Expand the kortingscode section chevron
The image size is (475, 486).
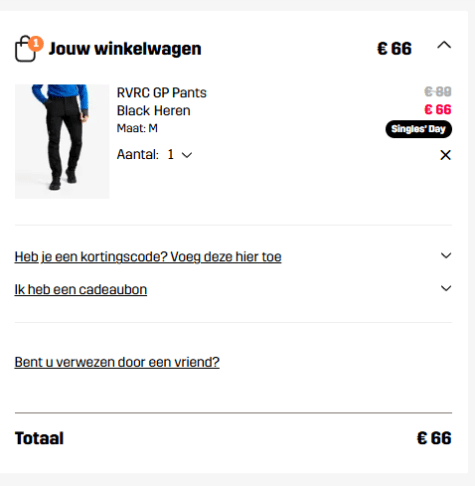point(446,256)
